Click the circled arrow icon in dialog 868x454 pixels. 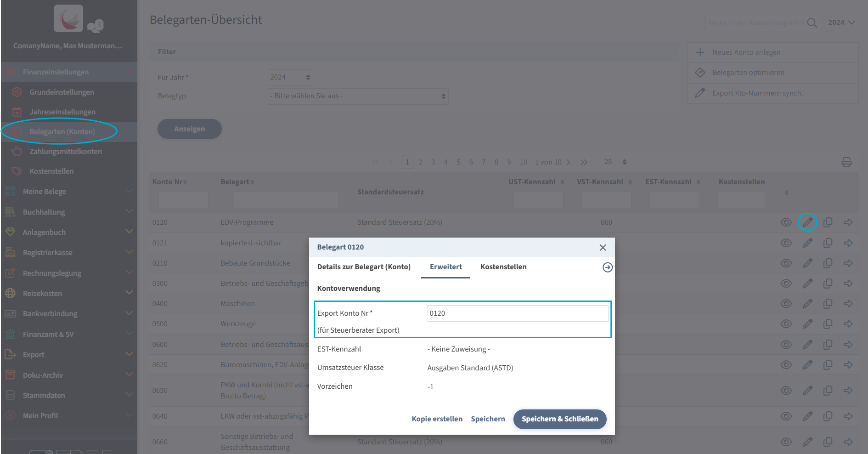tap(607, 267)
